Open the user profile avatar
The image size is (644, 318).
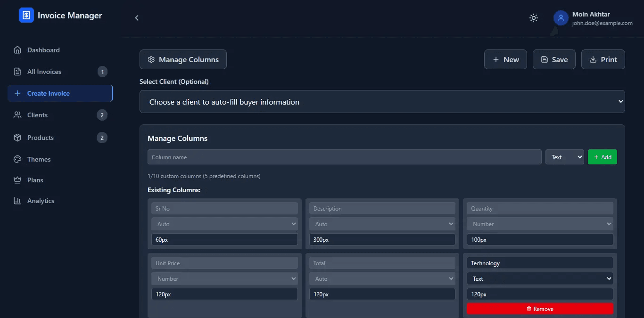coord(561,18)
